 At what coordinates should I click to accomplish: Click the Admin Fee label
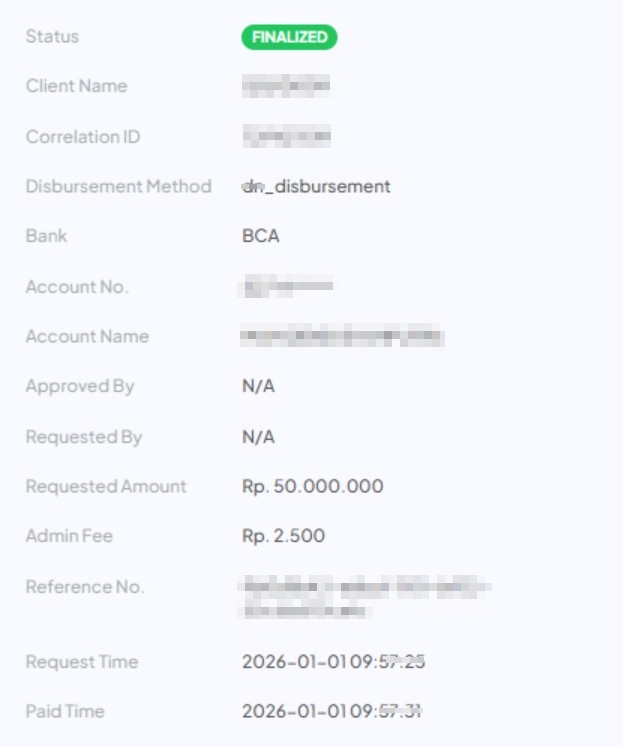69,536
